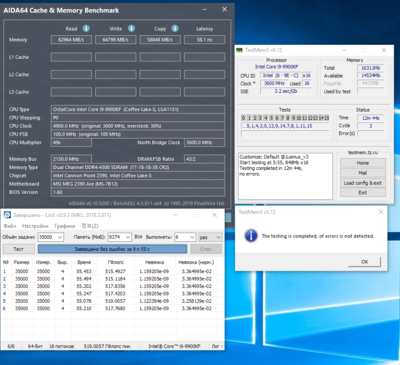
Task: Click the Memory Read result field
Action: (71, 40)
